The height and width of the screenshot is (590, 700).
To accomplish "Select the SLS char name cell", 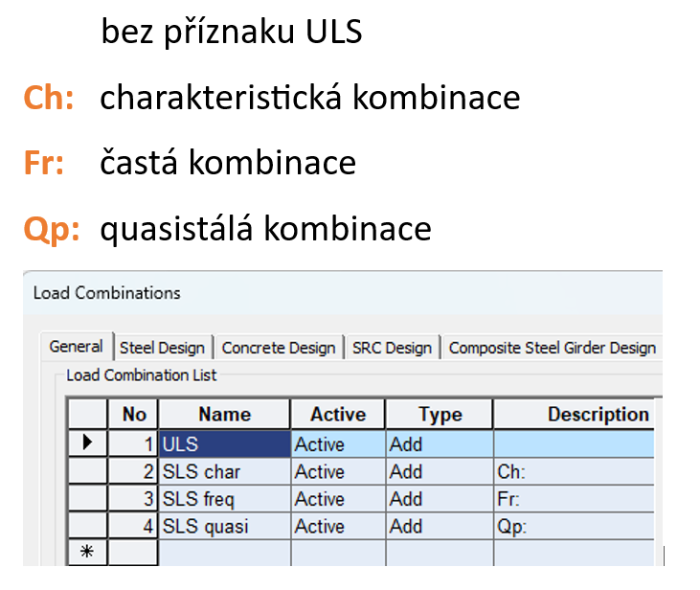I will pyautogui.click(x=224, y=471).
